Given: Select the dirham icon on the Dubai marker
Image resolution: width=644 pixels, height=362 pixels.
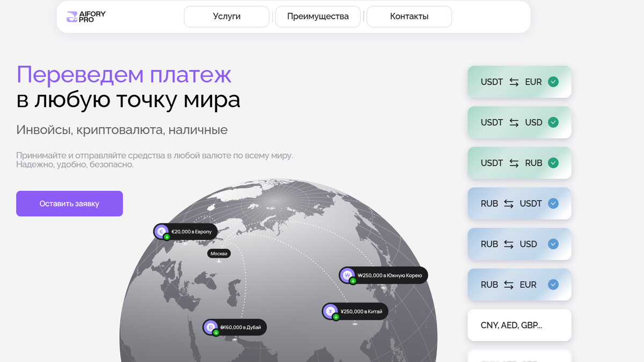Looking at the screenshot, I should (x=210, y=327).
